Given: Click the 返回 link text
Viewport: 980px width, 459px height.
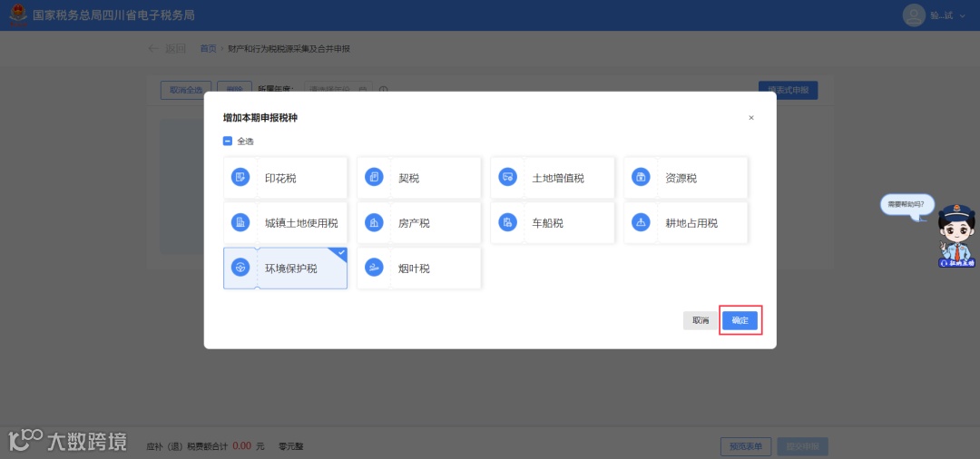Looking at the screenshot, I should [x=175, y=49].
